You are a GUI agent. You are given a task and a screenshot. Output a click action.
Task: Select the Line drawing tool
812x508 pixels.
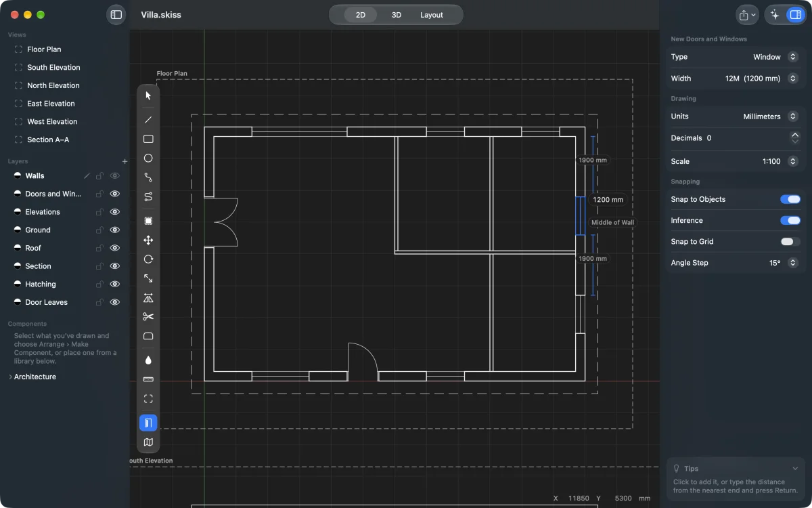click(x=148, y=120)
